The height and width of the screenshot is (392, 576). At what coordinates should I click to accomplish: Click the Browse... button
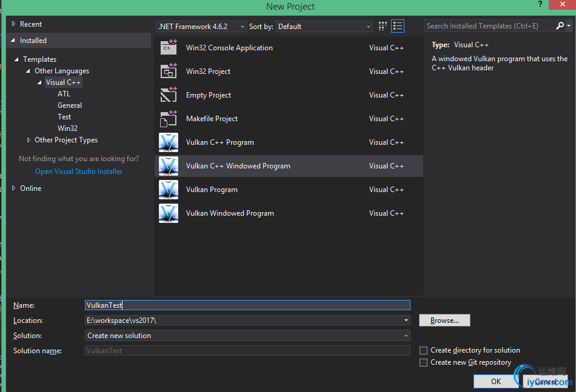(444, 321)
